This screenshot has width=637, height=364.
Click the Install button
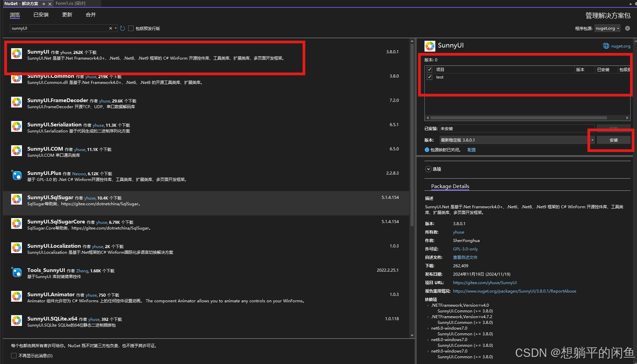613,140
